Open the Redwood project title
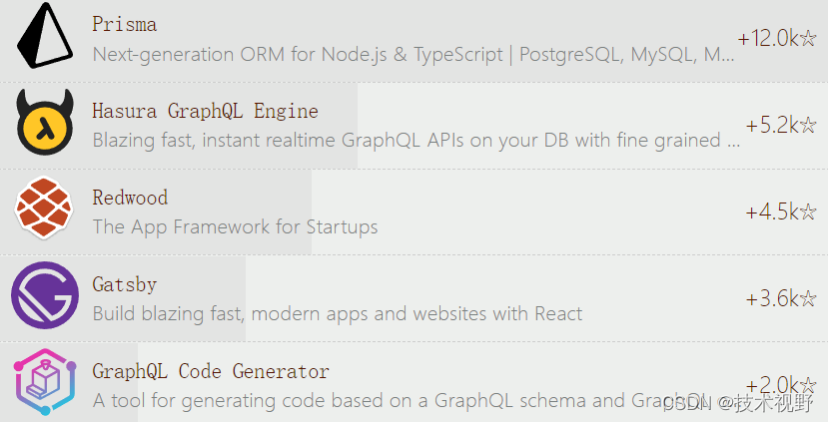 (x=130, y=198)
